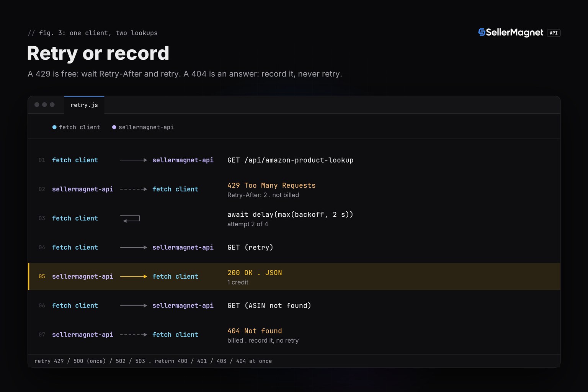Select the retry.js tab
Screen dimensions: 588x392
click(x=84, y=105)
